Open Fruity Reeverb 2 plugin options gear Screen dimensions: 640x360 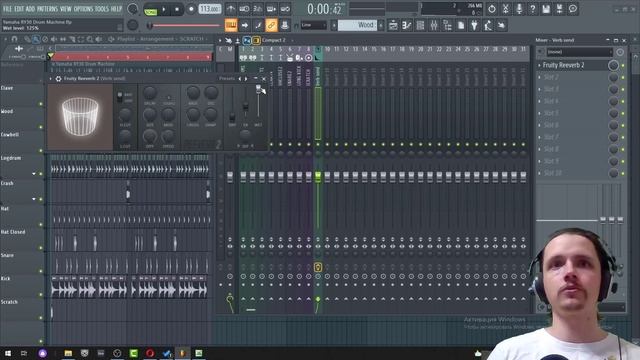tap(58, 78)
